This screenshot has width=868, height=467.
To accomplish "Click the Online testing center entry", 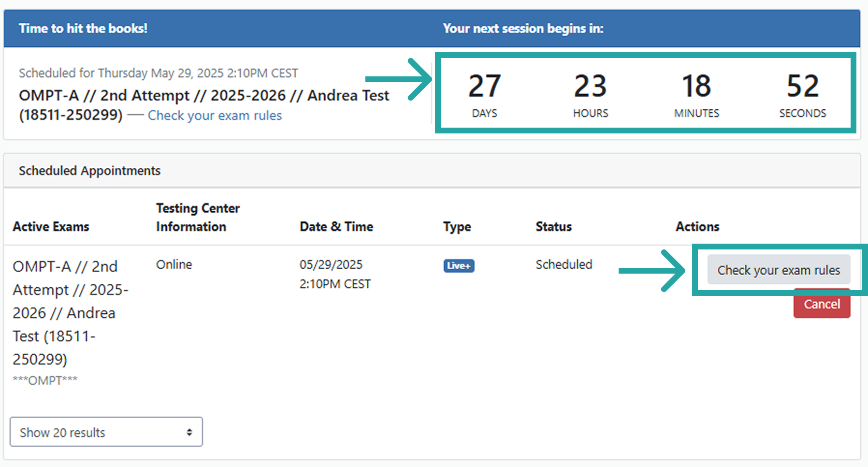I will click(x=174, y=264).
